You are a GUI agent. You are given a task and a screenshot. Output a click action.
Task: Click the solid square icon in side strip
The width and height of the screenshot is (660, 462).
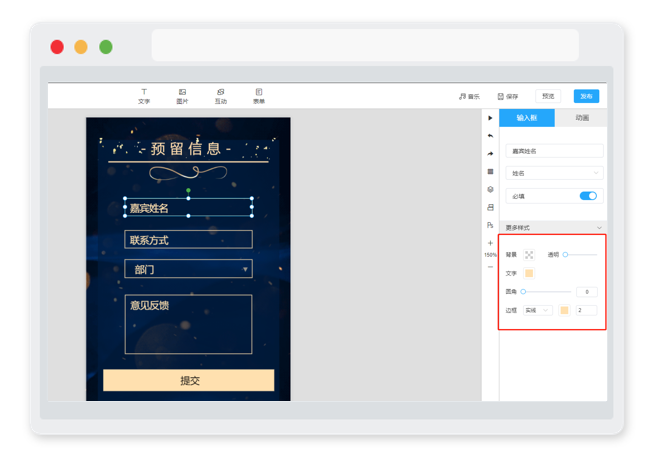tap(490, 171)
